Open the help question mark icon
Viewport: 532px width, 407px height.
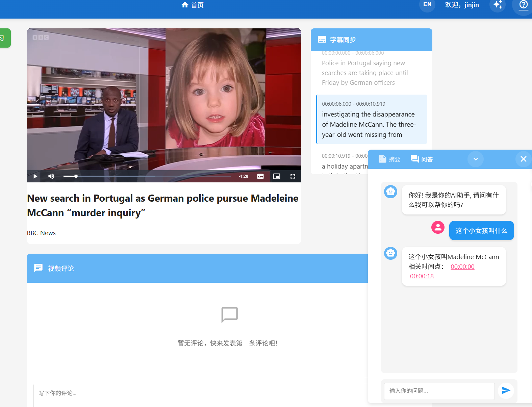523,5
